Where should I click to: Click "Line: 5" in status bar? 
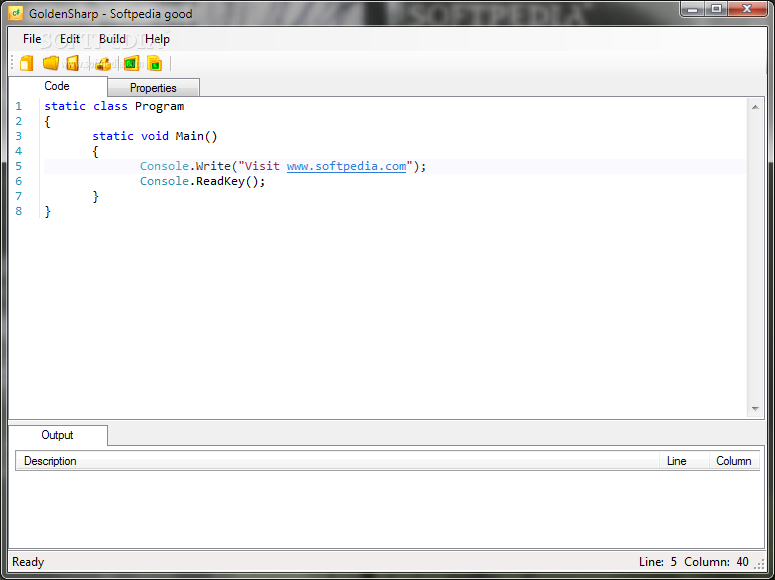[657, 562]
